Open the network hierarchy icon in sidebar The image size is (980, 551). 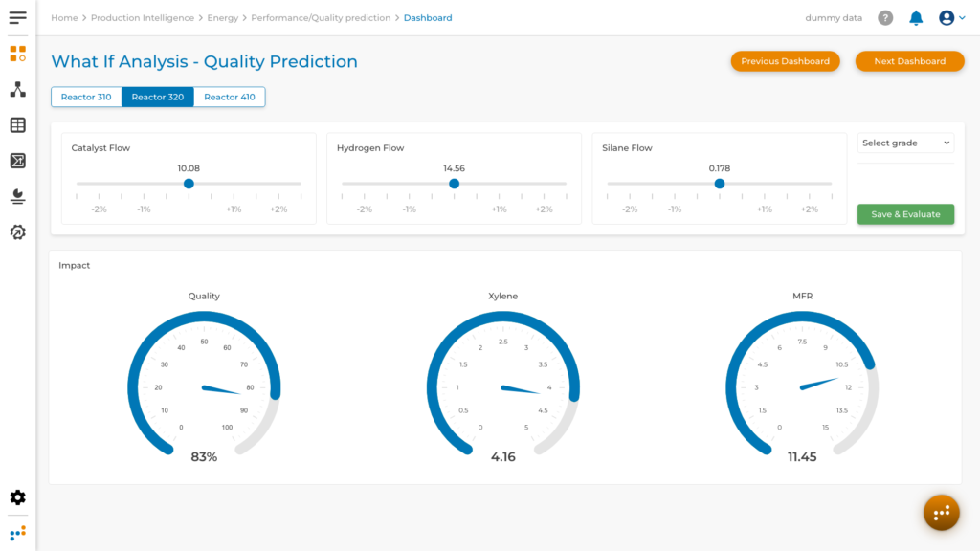point(17,90)
